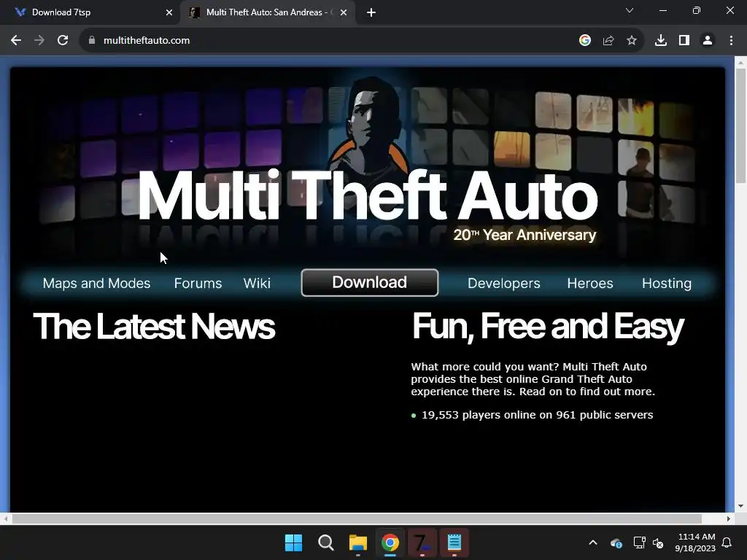Open the notifications bell icon
The image size is (747, 560).
point(727,542)
